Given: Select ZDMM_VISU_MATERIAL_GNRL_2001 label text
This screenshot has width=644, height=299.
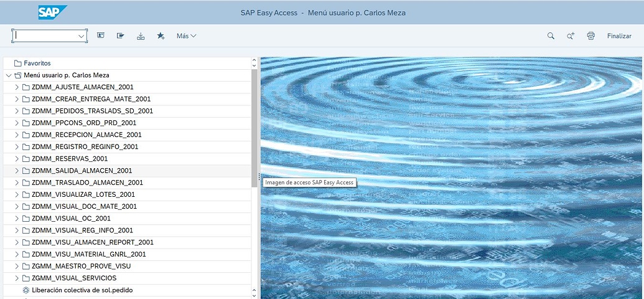Looking at the screenshot, I should click(89, 254).
